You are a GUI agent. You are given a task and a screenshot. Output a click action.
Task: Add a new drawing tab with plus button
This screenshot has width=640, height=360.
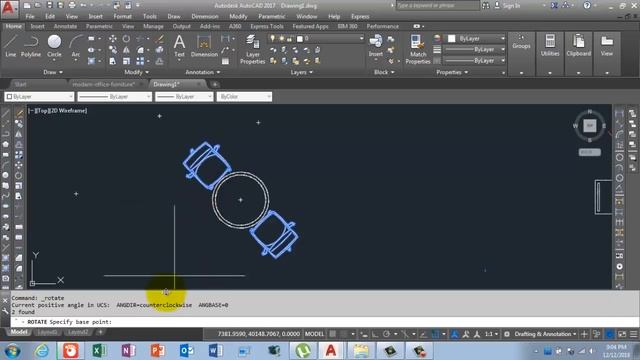point(215,84)
